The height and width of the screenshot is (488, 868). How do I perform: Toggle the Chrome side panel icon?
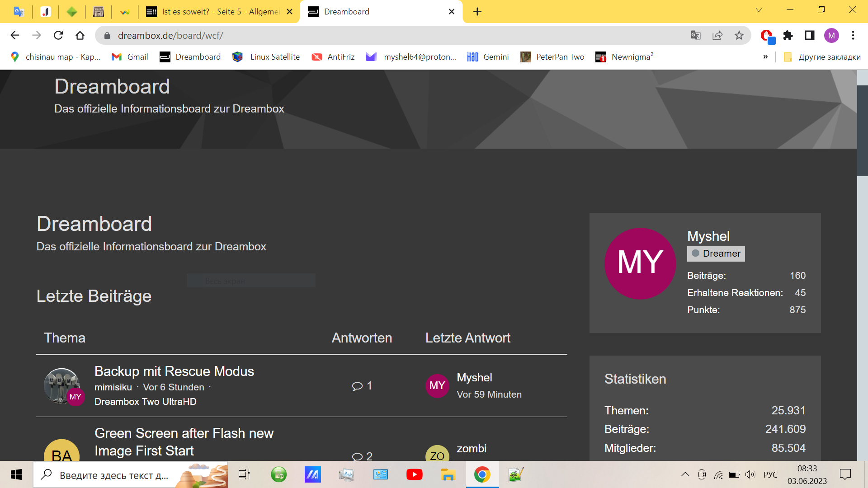click(809, 35)
